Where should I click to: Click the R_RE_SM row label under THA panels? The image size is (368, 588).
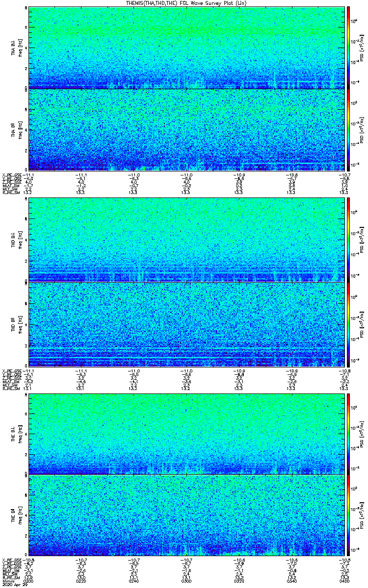[11, 193]
